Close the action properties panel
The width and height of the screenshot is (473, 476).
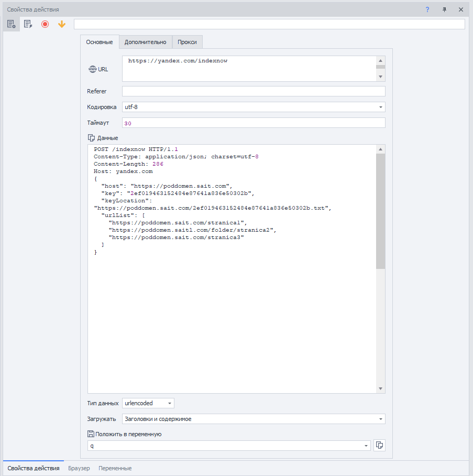click(x=461, y=9)
